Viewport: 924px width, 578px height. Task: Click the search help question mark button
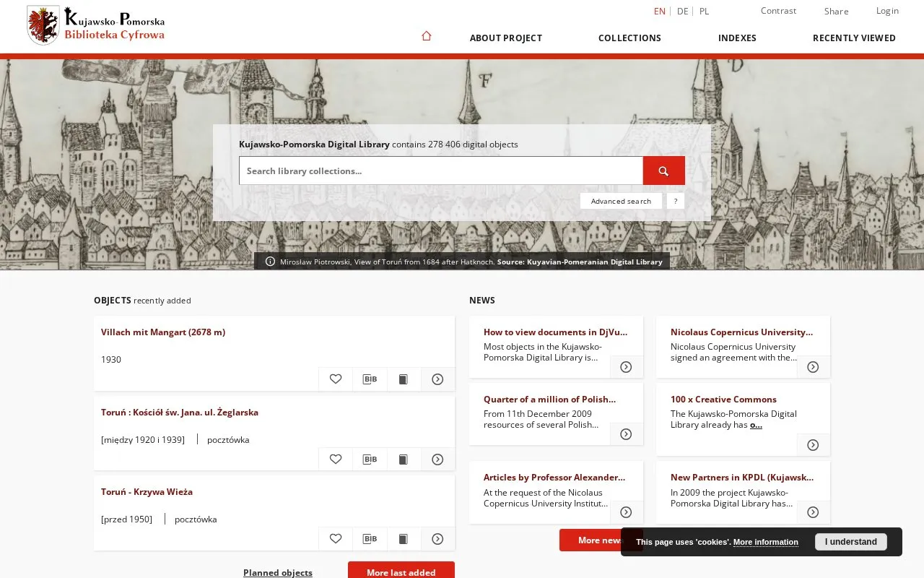pyautogui.click(x=675, y=201)
